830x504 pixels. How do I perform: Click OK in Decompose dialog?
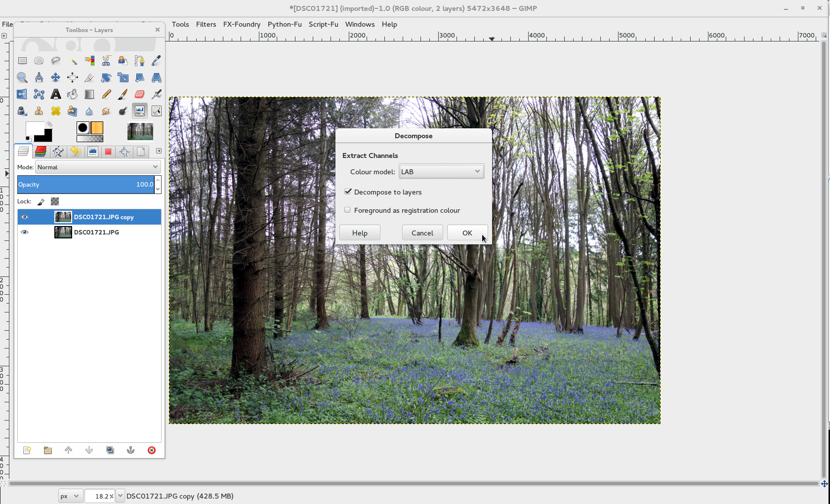(x=467, y=233)
